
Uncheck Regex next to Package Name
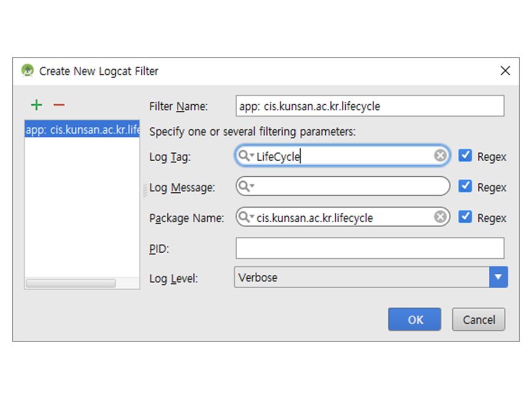point(465,217)
